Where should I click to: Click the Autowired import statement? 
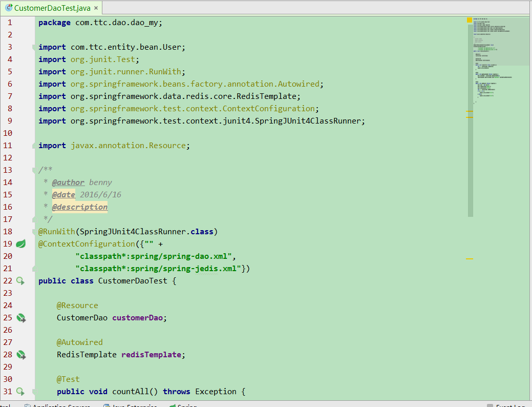(x=181, y=84)
